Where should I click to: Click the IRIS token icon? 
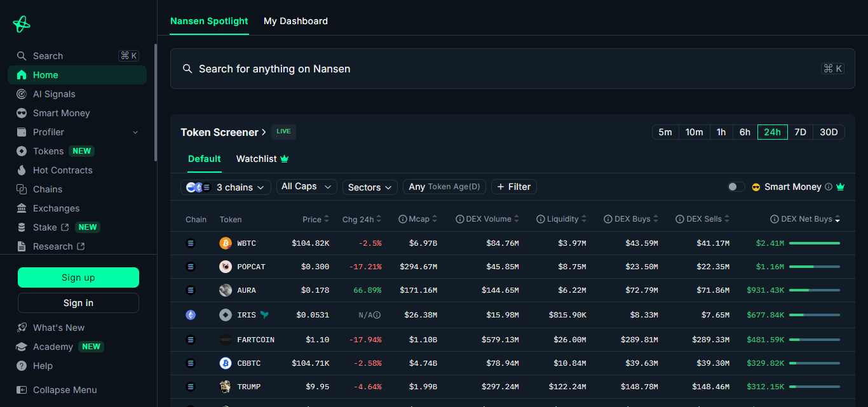click(226, 315)
